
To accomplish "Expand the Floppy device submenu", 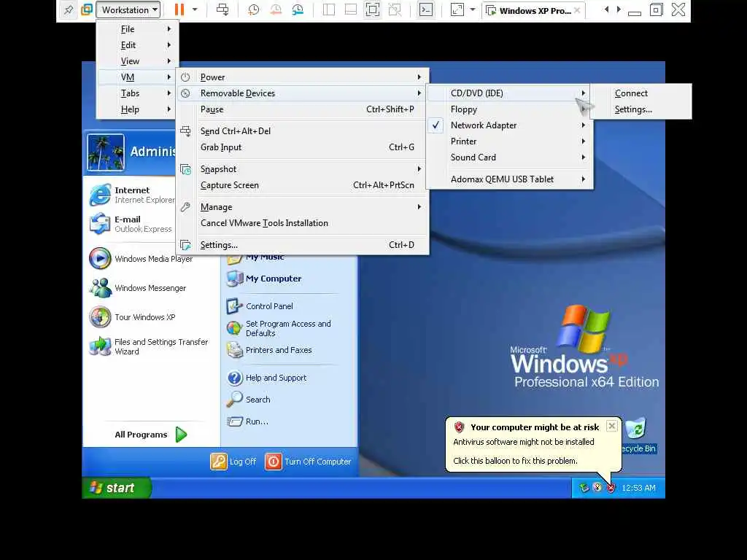I will coord(510,109).
